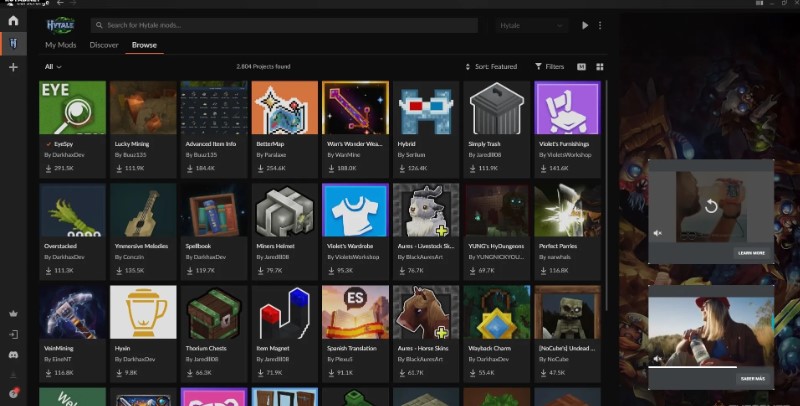Open the Lucky Mining mod thumbnail
Screen dimensions: 800x406
143,108
